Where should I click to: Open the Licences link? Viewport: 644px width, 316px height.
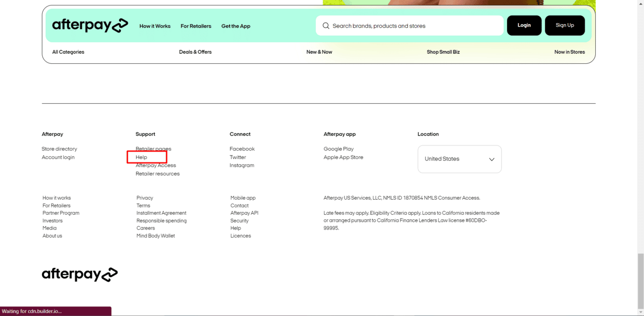240,236
